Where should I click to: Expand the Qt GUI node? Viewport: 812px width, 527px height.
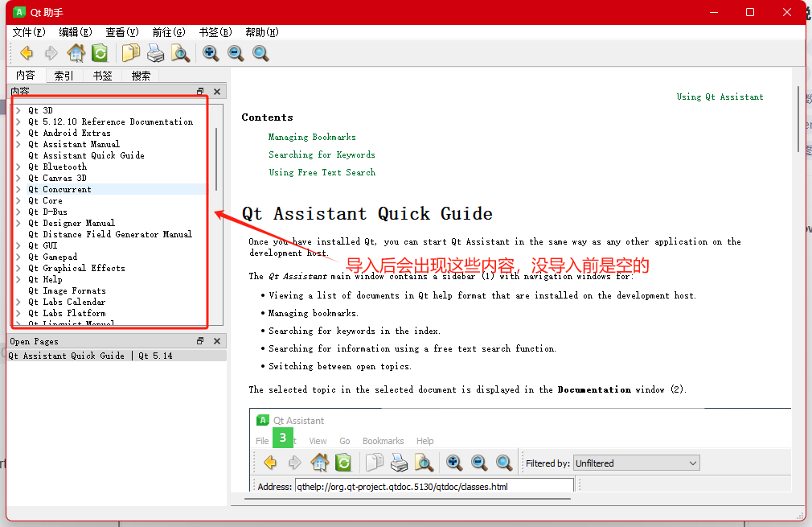(18, 245)
